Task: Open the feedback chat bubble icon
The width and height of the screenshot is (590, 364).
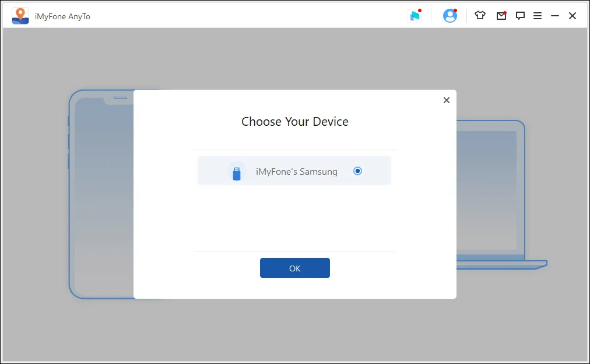Action: pos(520,16)
